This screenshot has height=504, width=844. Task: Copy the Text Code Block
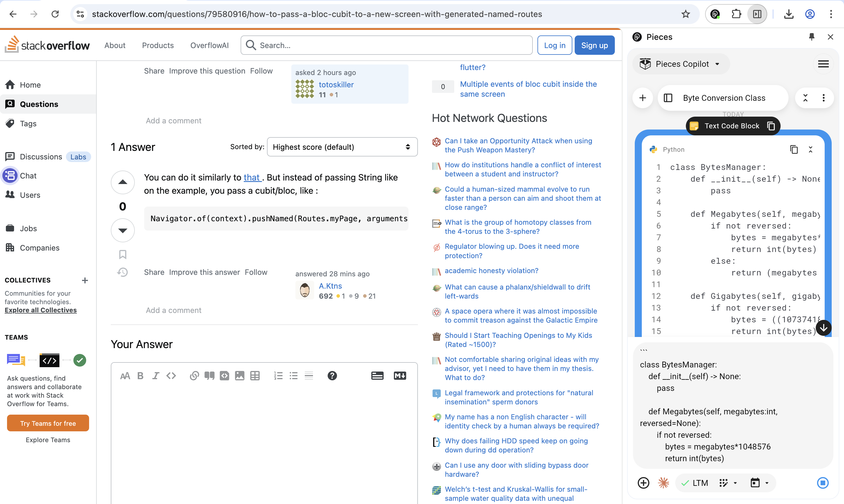[x=771, y=126]
